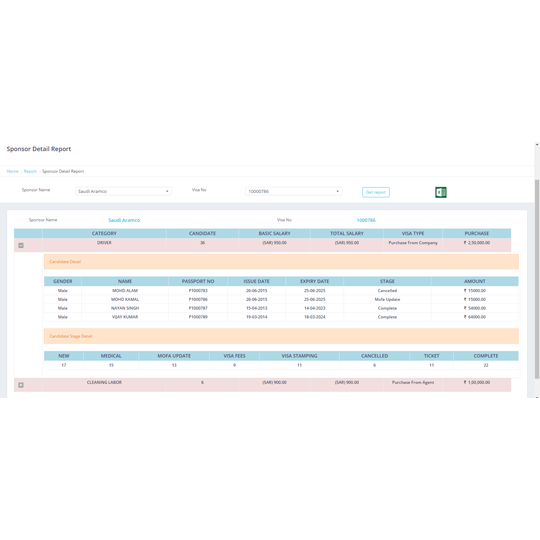
Task: Click the PURCHASE column header
Action: [477, 233]
